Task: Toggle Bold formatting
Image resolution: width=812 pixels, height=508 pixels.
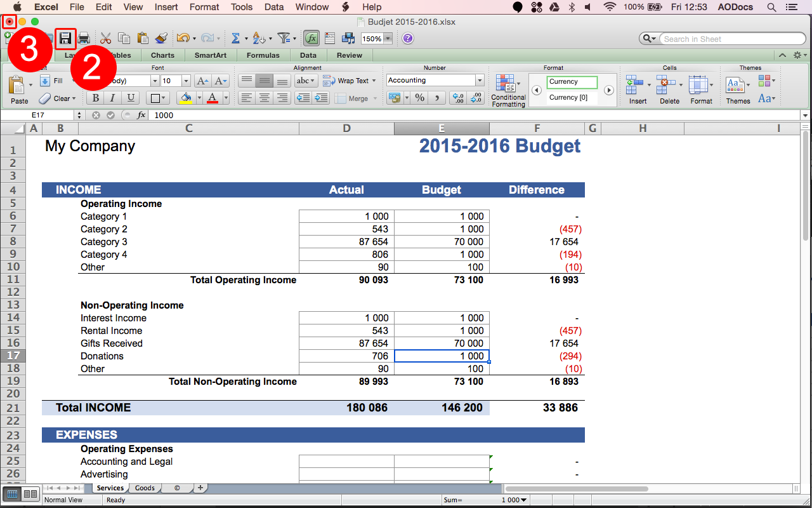Action: click(95, 98)
